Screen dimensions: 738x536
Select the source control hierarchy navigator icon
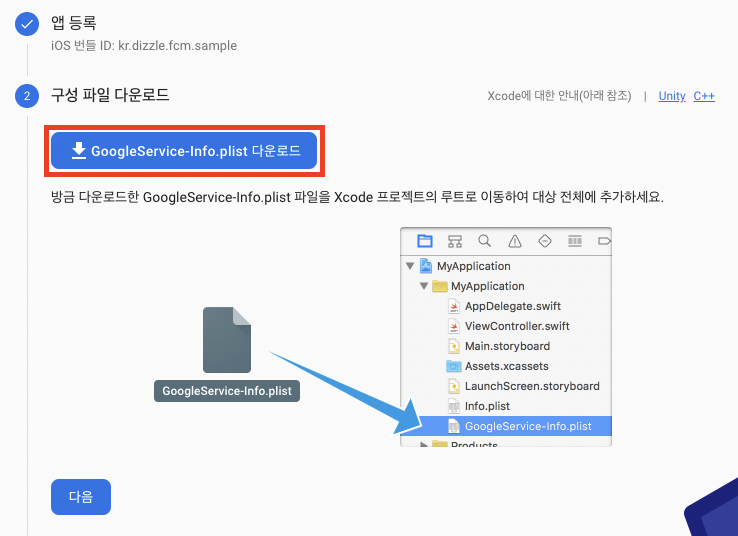click(455, 241)
